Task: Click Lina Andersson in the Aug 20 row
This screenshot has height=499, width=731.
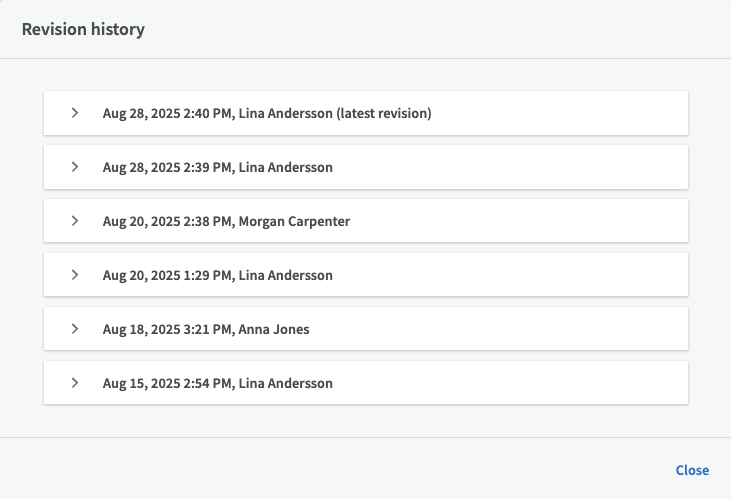Action: (285, 275)
